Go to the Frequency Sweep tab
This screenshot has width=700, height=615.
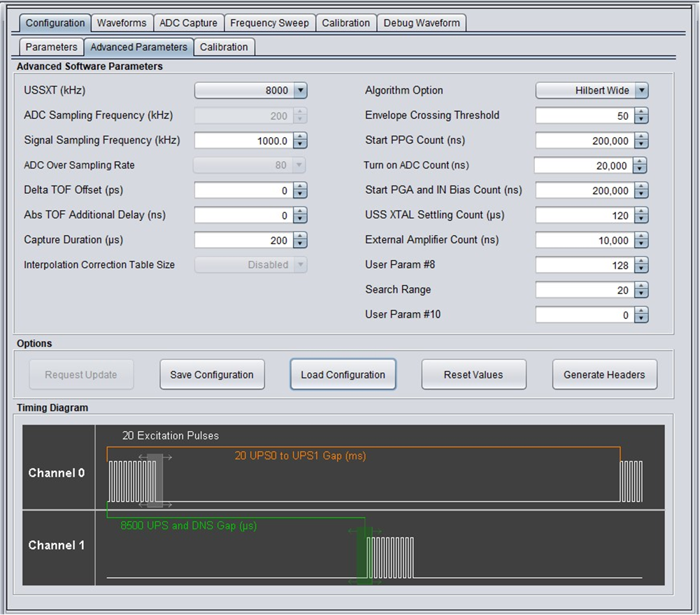pos(269,23)
